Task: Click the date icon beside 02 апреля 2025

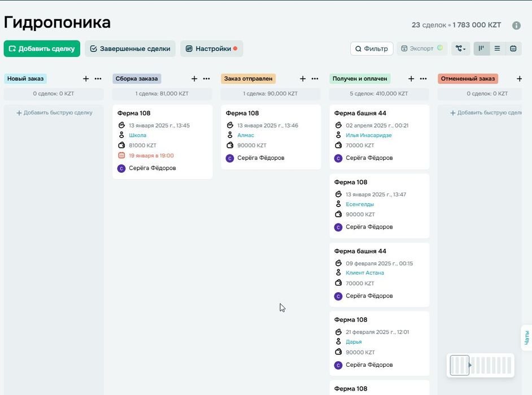Action: pyautogui.click(x=338, y=125)
